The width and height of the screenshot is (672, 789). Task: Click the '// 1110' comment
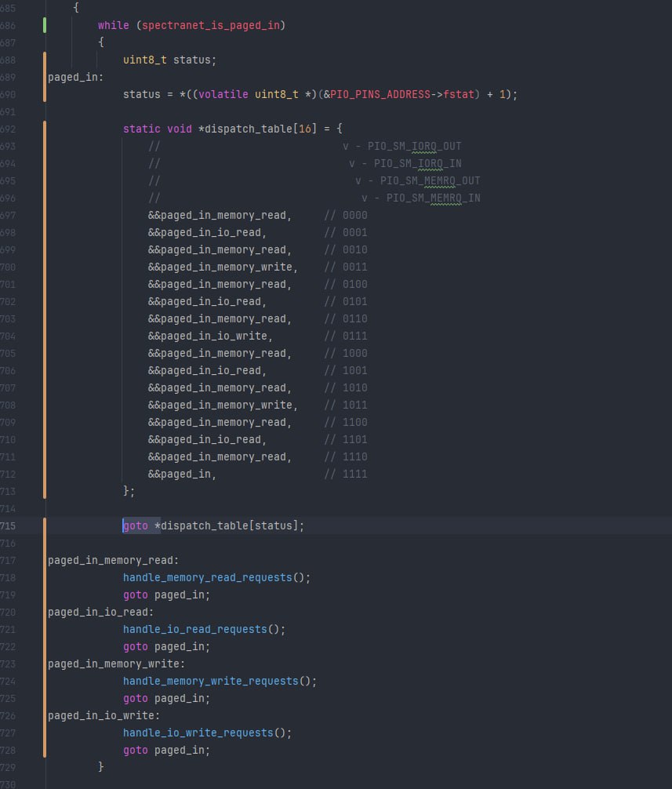(346, 457)
